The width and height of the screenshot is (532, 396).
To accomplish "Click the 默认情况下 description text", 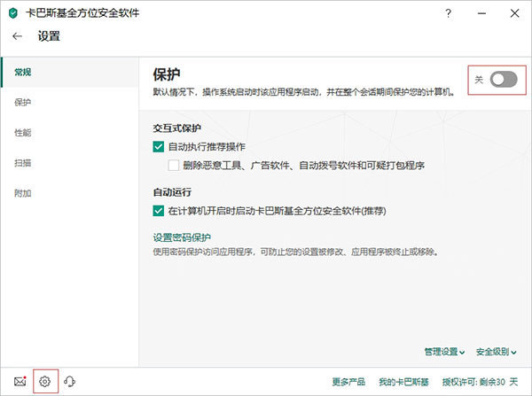I will (303, 92).
